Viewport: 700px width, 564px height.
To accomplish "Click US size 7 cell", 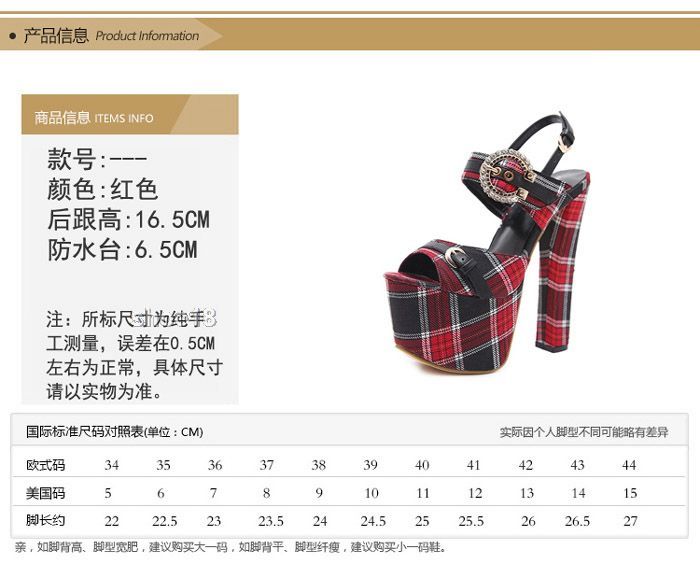I will 213,493.
